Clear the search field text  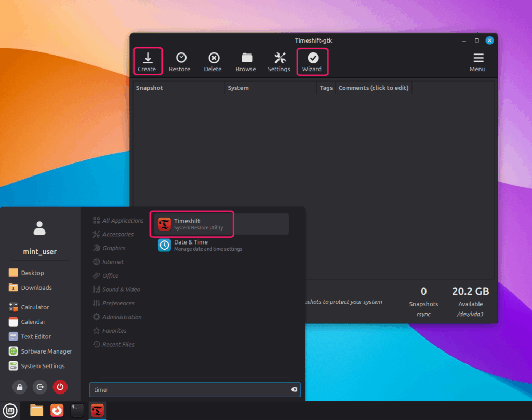[294, 390]
